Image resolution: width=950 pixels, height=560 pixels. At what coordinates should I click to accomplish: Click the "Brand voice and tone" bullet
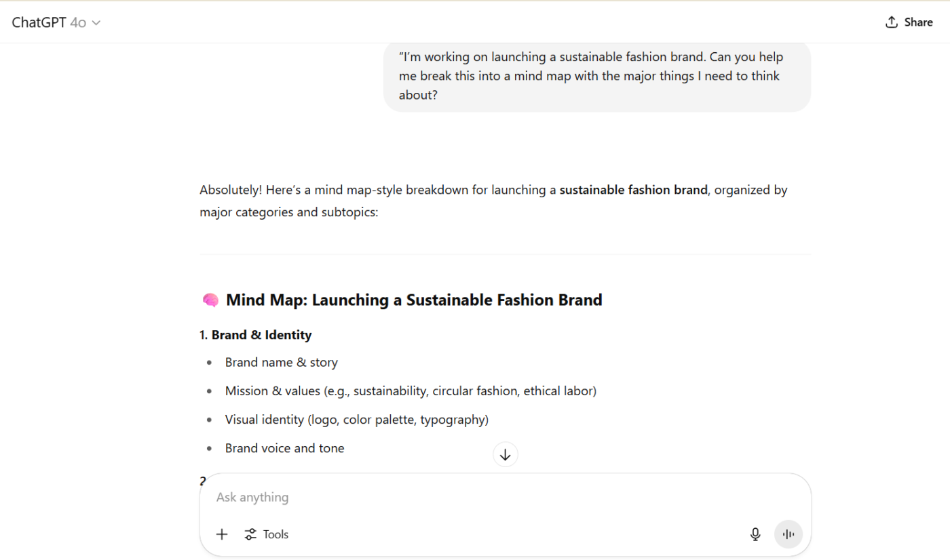pyautogui.click(x=284, y=448)
